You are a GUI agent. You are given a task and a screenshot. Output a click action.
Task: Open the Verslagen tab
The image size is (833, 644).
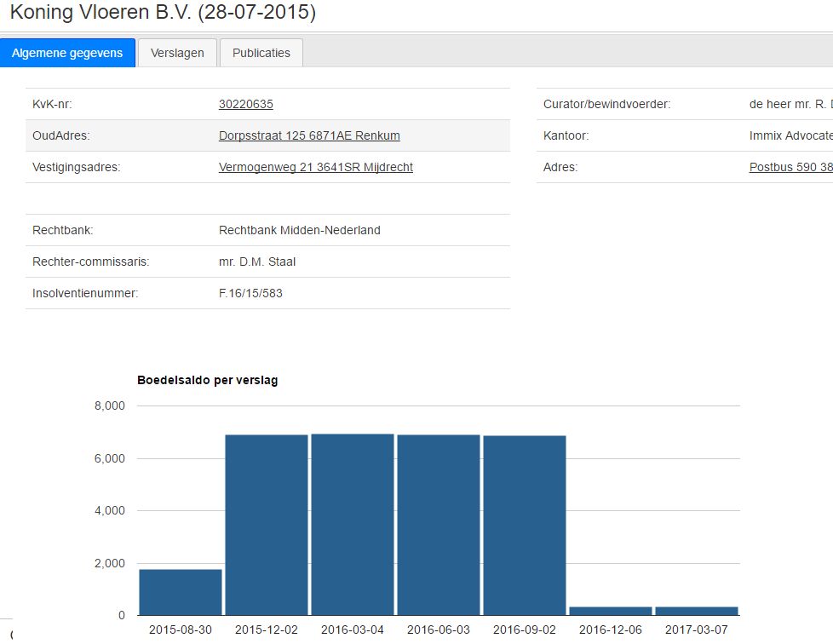(177, 53)
